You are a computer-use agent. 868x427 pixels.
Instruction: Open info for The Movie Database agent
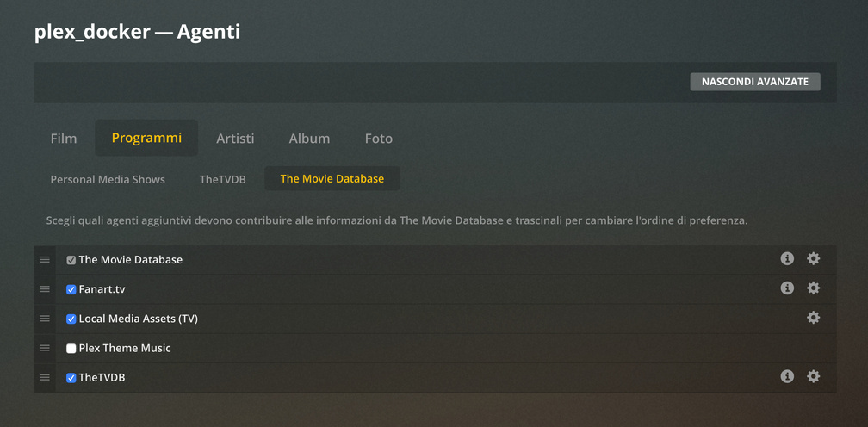pyautogui.click(x=786, y=259)
